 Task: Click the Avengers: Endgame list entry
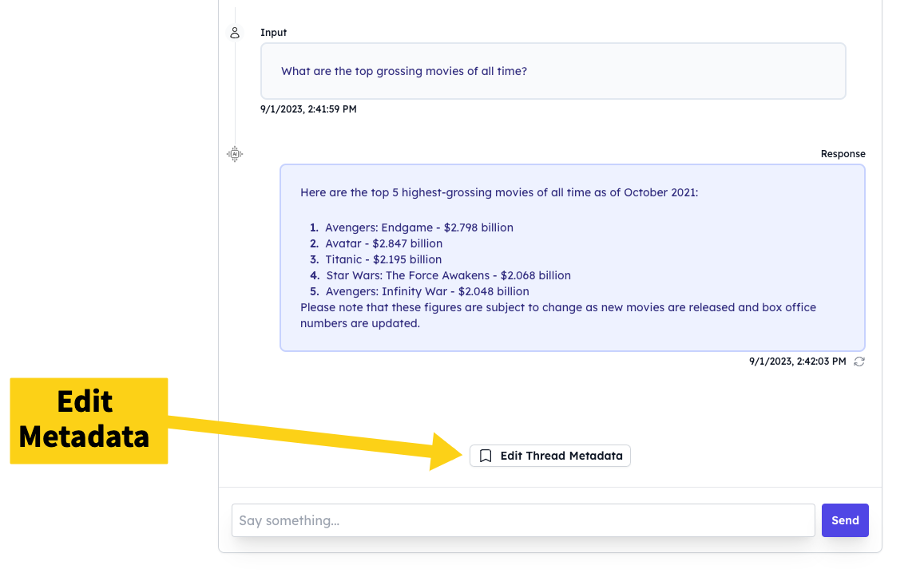click(x=418, y=227)
